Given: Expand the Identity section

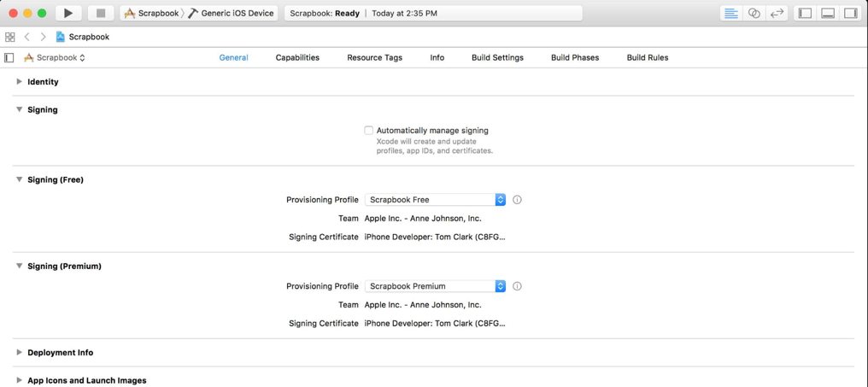Looking at the screenshot, I should [19, 82].
